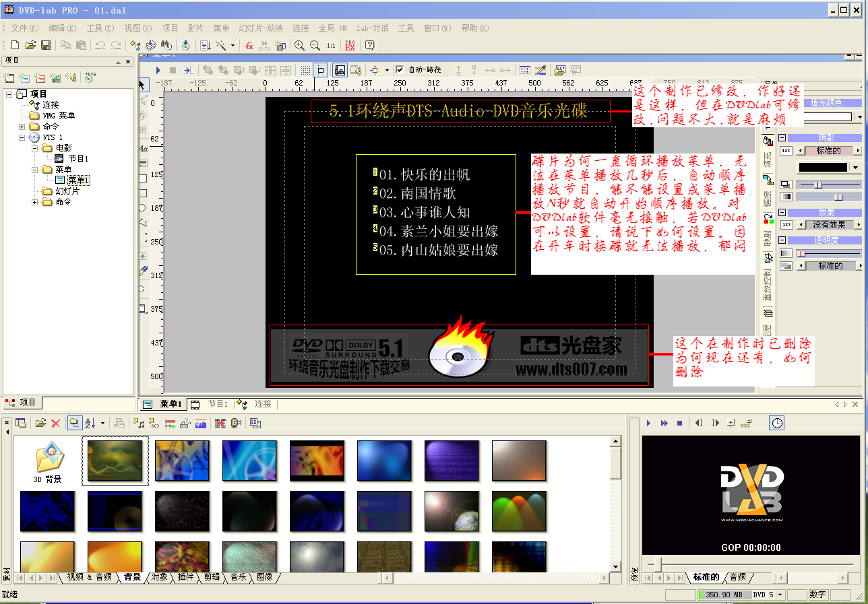Open the 幻灯片-放映 menu
Image resolution: width=868 pixels, height=604 pixels.
[261, 28]
